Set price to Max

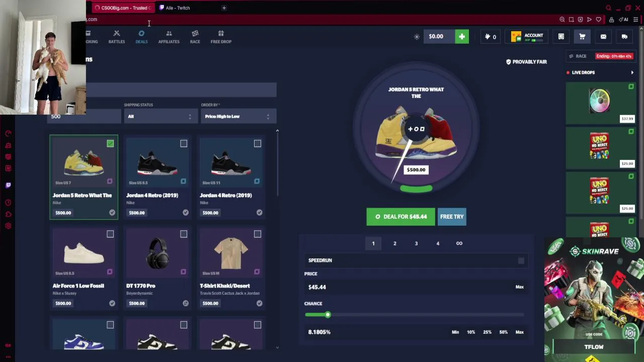click(519, 287)
